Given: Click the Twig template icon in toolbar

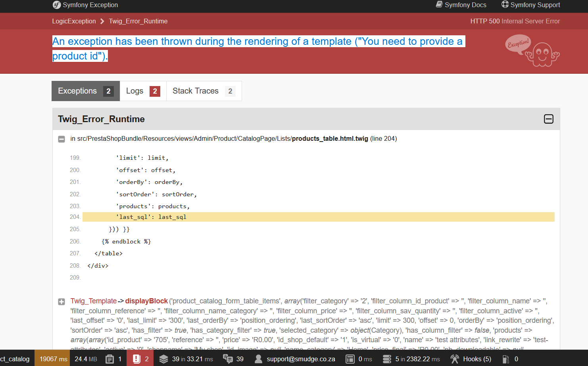Looking at the screenshot, I should tap(350, 359).
